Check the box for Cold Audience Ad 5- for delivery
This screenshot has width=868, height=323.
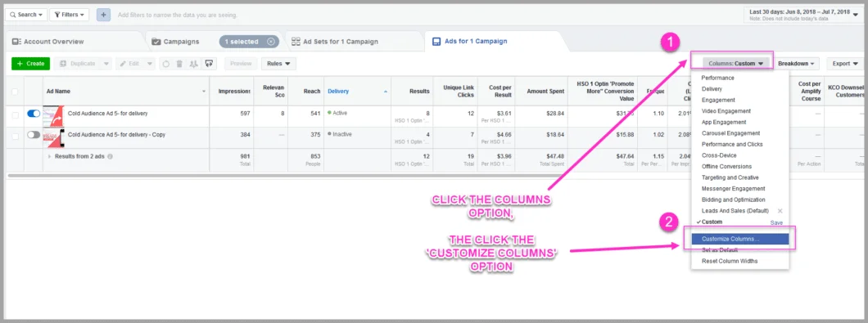pyautogui.click(x=15, y=115)
